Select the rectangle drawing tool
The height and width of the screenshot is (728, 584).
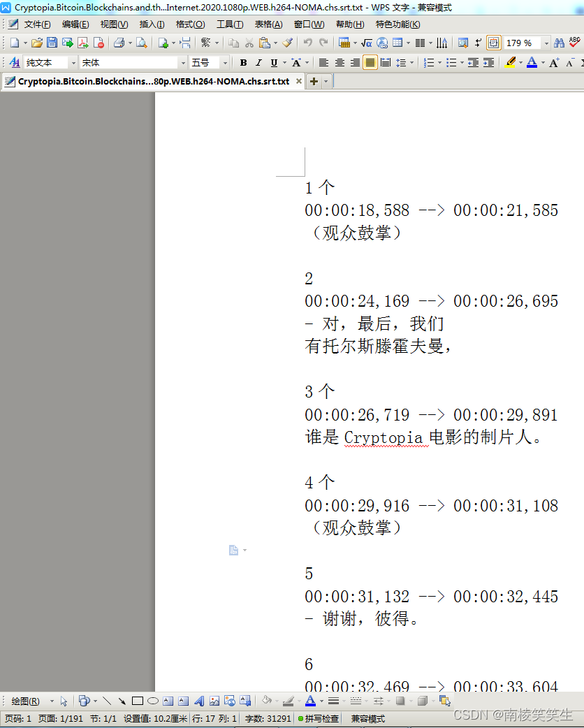coord(137,701)
